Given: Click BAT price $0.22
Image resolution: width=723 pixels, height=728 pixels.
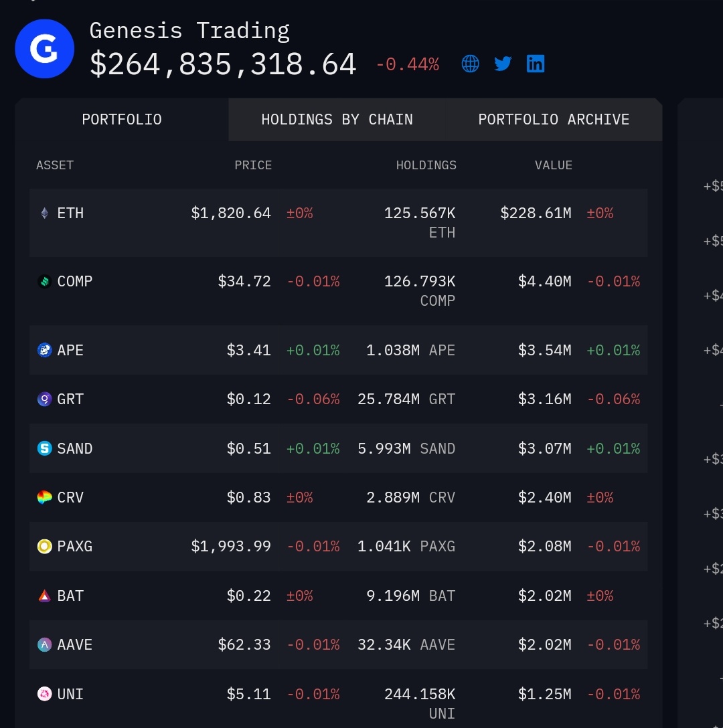Looking at the screenshot, I should pyautogui.click(x=248, y=596).
